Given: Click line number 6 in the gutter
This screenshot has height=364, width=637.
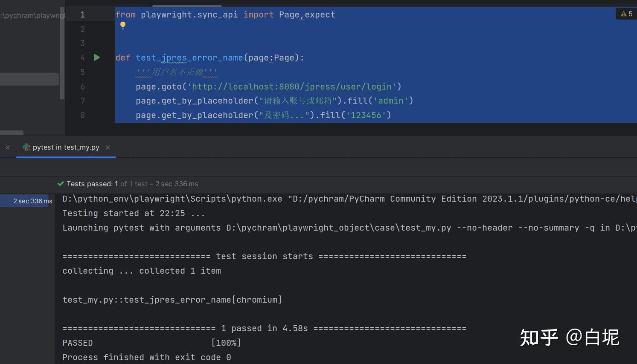Looking at the screenshot, I should [x=82, y=87].
